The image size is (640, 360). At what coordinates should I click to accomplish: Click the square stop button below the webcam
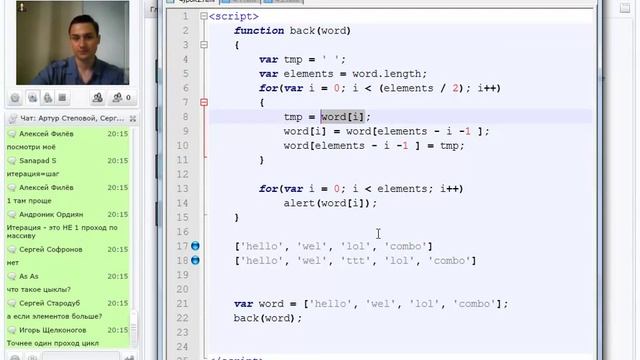[62, 98]
